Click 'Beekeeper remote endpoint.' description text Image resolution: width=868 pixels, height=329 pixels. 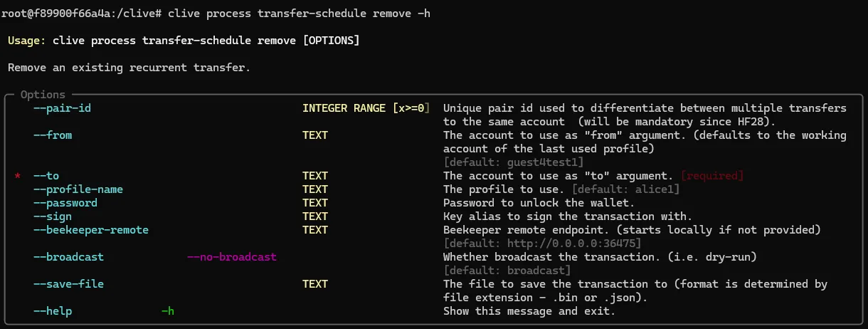click(x=526, y=230)
